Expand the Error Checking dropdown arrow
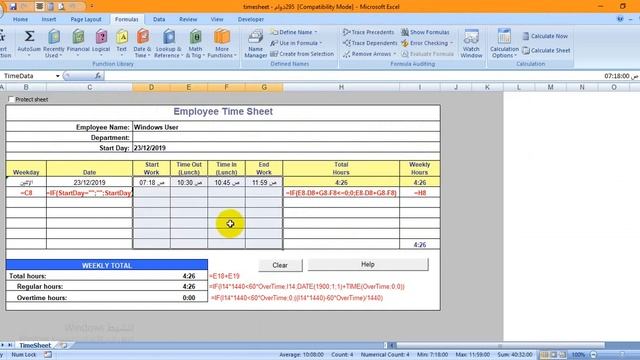Viewport: 640px width, 360px height. tap(451, 43)
